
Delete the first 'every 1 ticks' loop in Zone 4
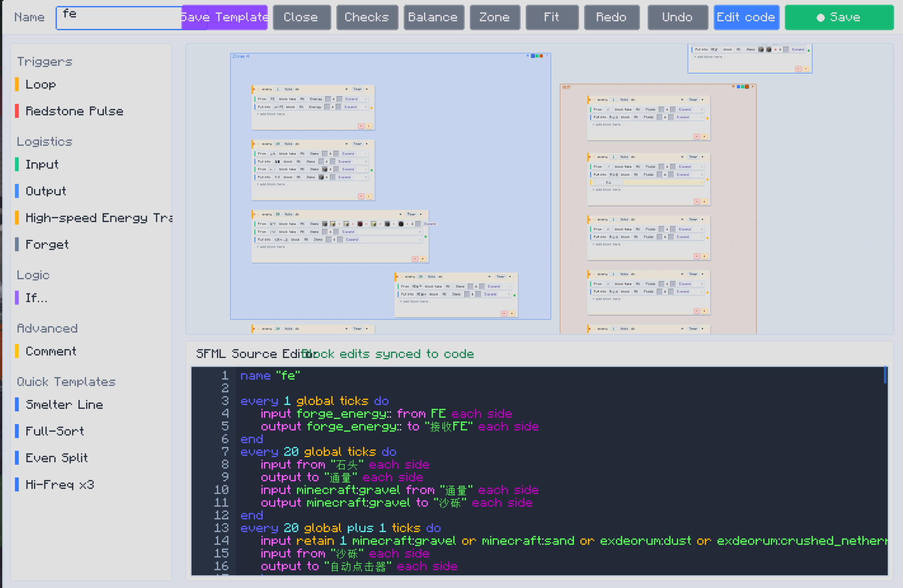point(254,90)
